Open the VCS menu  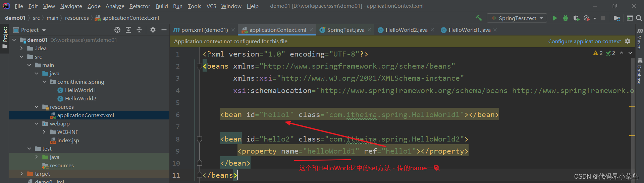[211, 6]
